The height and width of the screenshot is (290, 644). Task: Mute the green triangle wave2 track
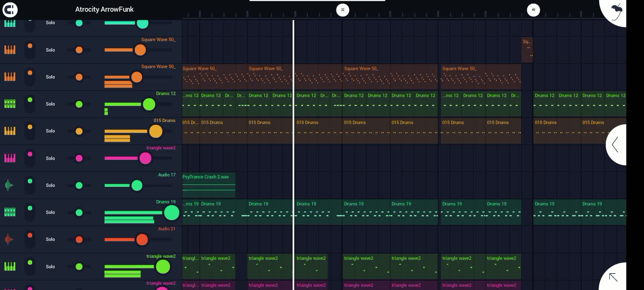[x=30, y=262]
